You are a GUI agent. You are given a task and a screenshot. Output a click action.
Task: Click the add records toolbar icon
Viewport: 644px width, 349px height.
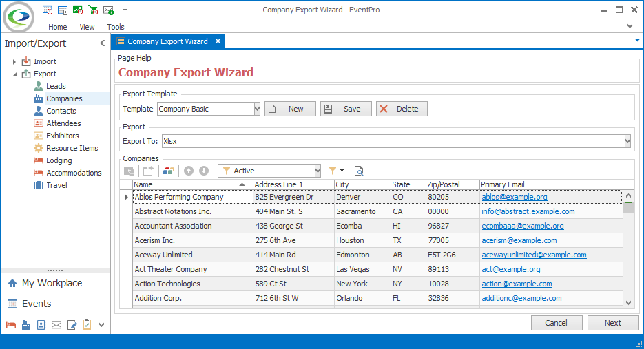(x=129, y=171)
